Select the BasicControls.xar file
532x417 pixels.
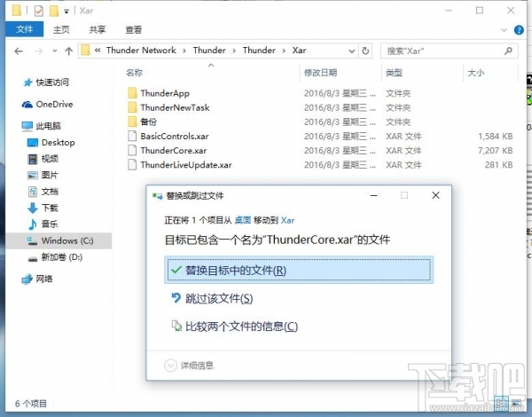tap(175, 136)
